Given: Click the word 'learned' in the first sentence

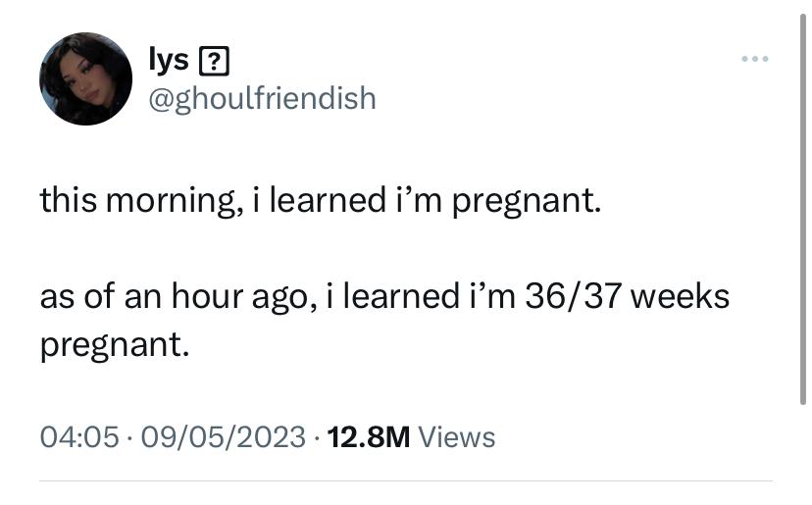Looking at the screenshot, I should pos(328,199).
